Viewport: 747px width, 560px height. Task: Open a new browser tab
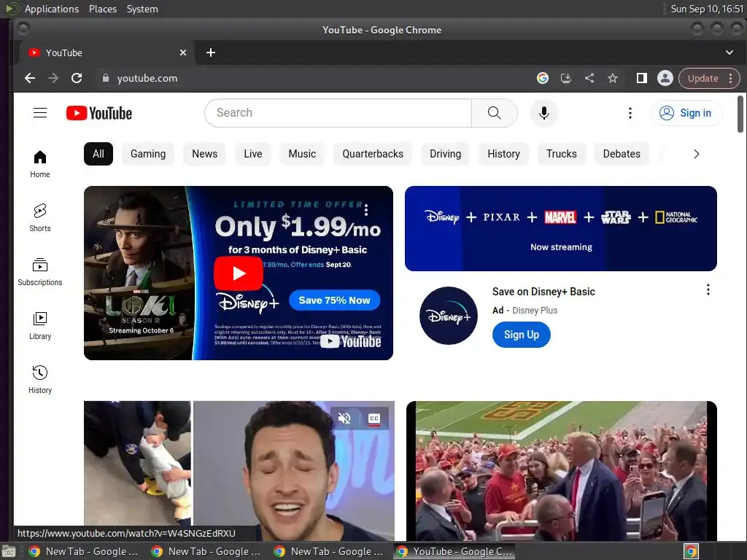[x=211, y=52]
